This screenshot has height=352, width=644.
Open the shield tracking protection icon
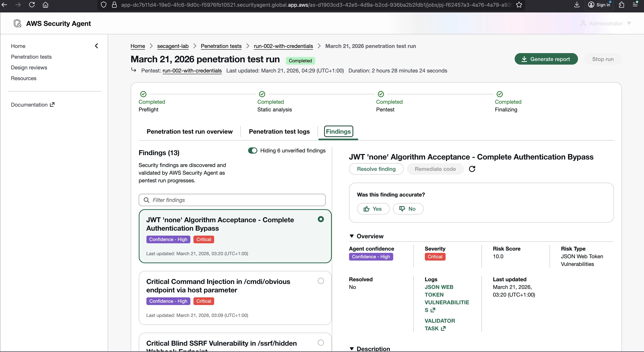click(x=103, y=5)
